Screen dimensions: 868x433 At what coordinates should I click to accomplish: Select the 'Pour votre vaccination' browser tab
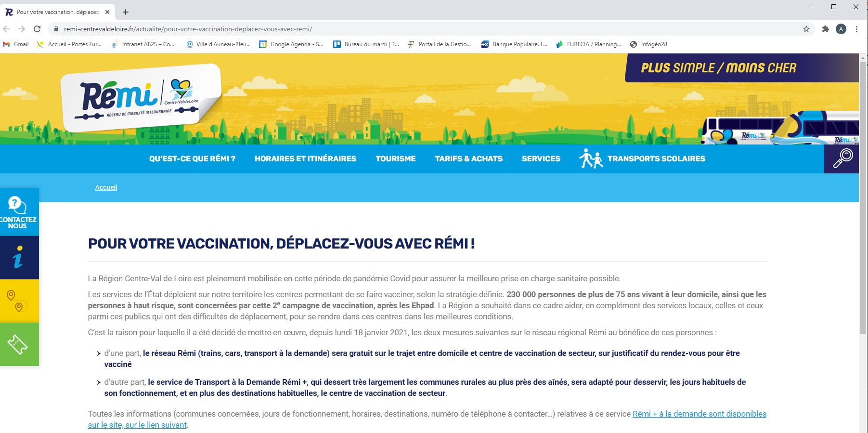tap(58, 12)
